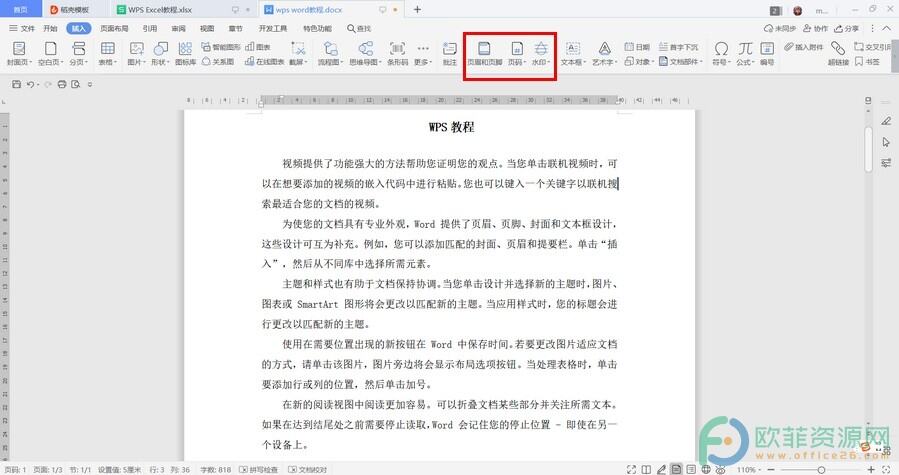Click the 未同步 sync status button
This screenshot has height=475, width=899.
pos(780,28)
